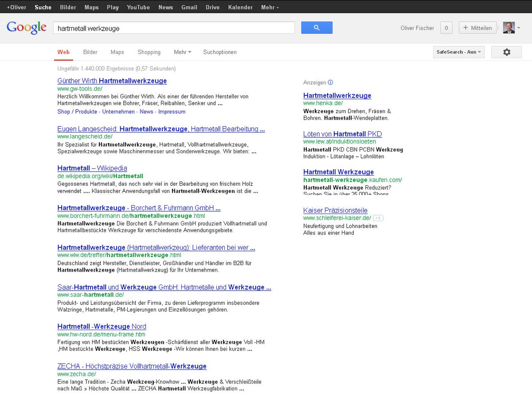Click Oliver Fischer account name

point(417,28)
